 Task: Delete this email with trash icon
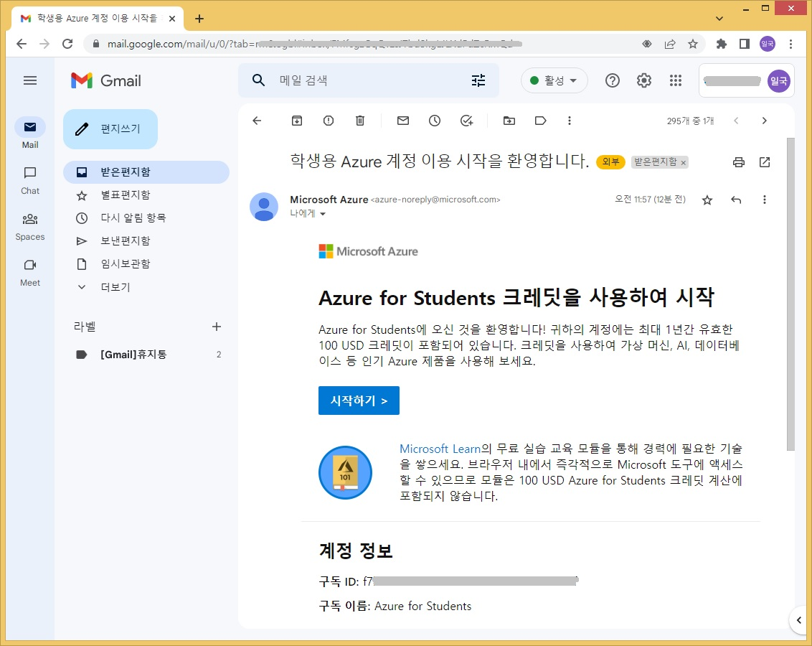click(x=360, y=121)
